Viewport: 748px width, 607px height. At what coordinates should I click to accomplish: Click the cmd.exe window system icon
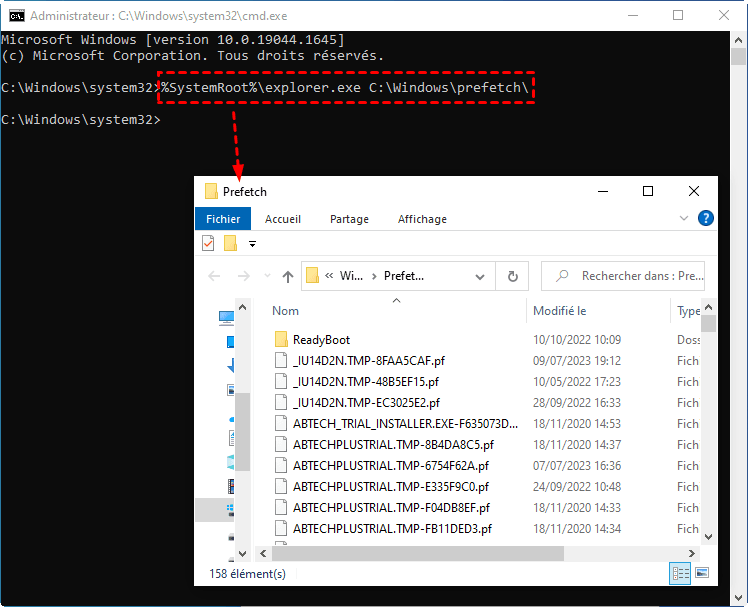coord(17,16)
